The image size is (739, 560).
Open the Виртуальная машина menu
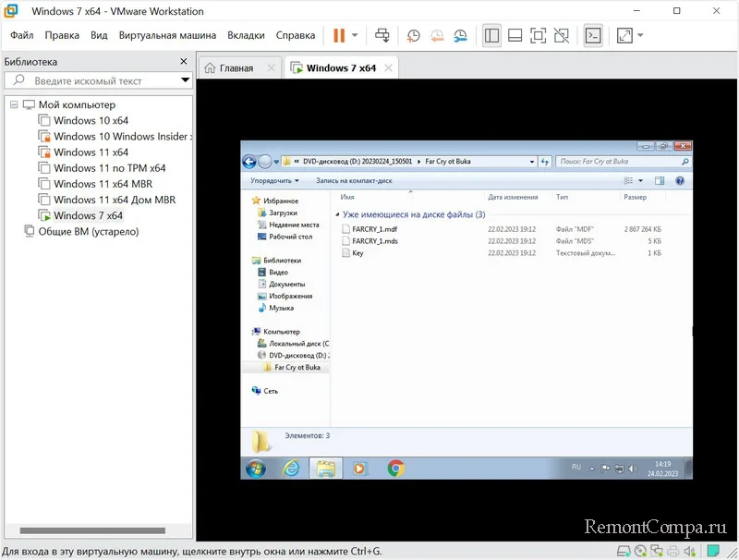167,35
